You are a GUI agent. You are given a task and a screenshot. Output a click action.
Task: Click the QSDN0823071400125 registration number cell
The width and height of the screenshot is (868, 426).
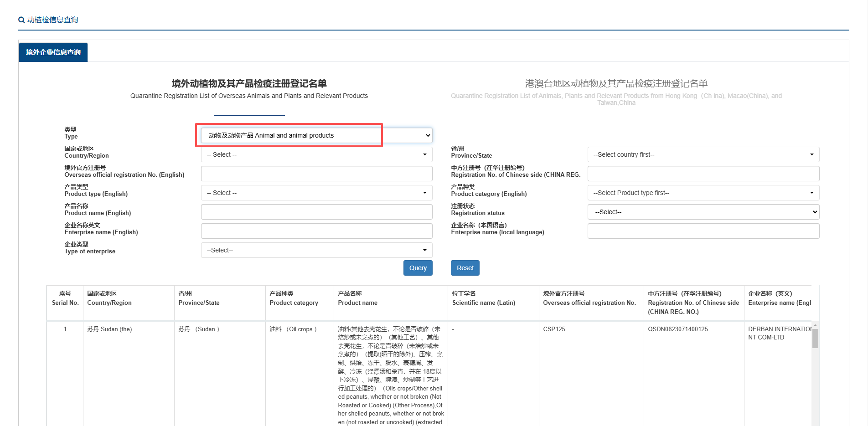(678, 329)
